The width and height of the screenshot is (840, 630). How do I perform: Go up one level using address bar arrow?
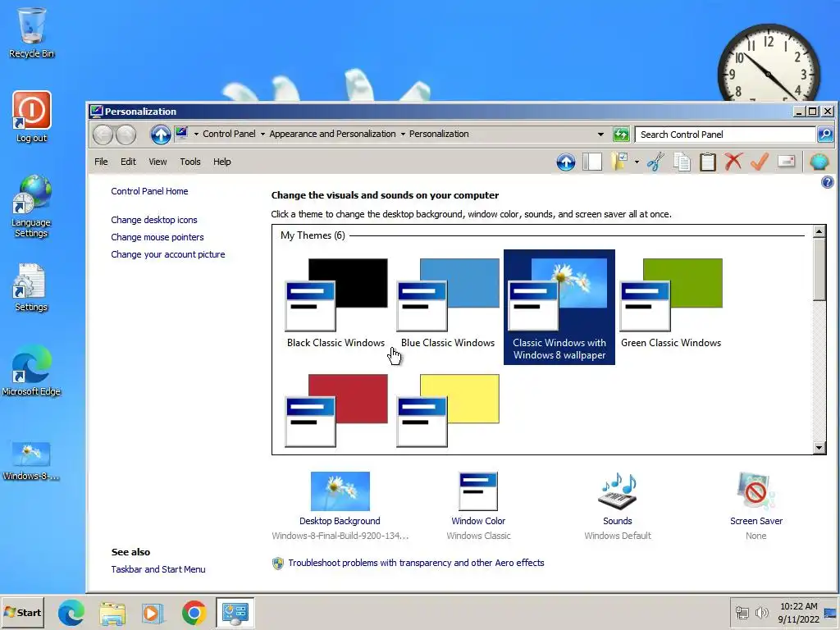(160, 135)
